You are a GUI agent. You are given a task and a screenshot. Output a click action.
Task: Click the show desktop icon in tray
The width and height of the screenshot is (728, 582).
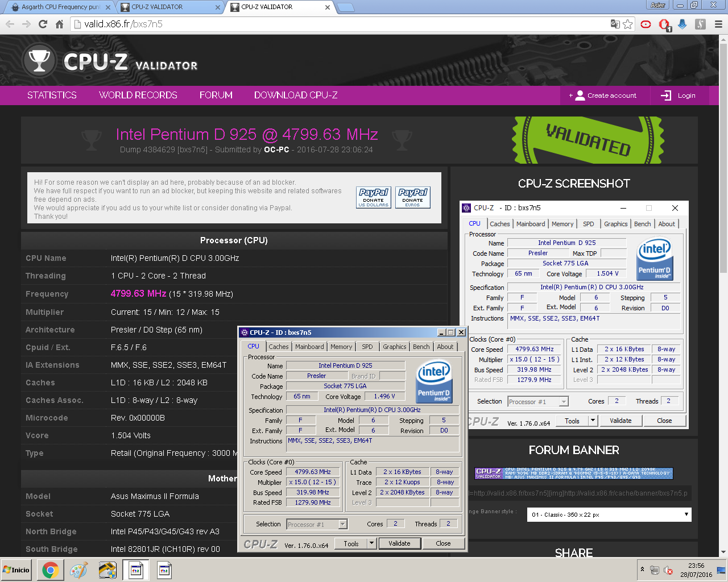point(721,570)
